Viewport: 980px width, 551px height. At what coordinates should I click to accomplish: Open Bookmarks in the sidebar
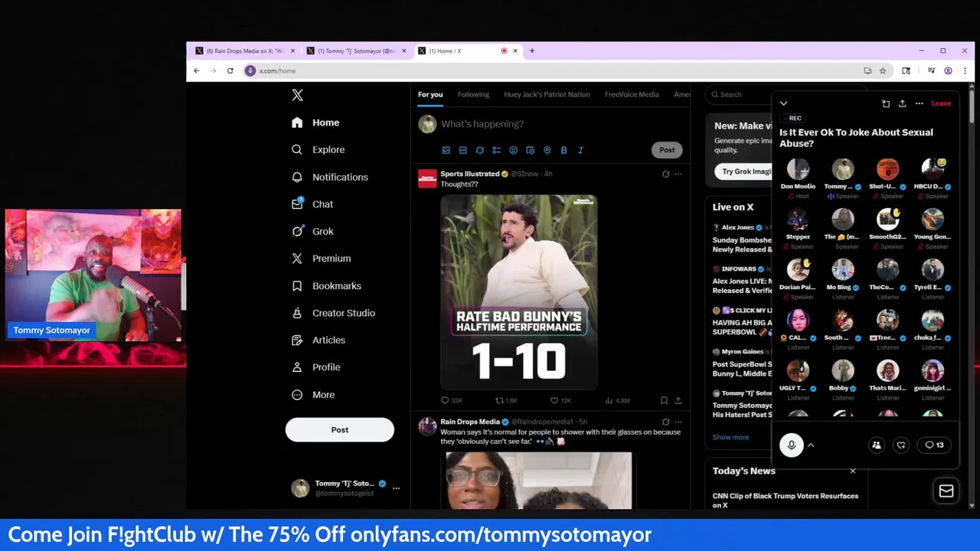tap(325, 285)
